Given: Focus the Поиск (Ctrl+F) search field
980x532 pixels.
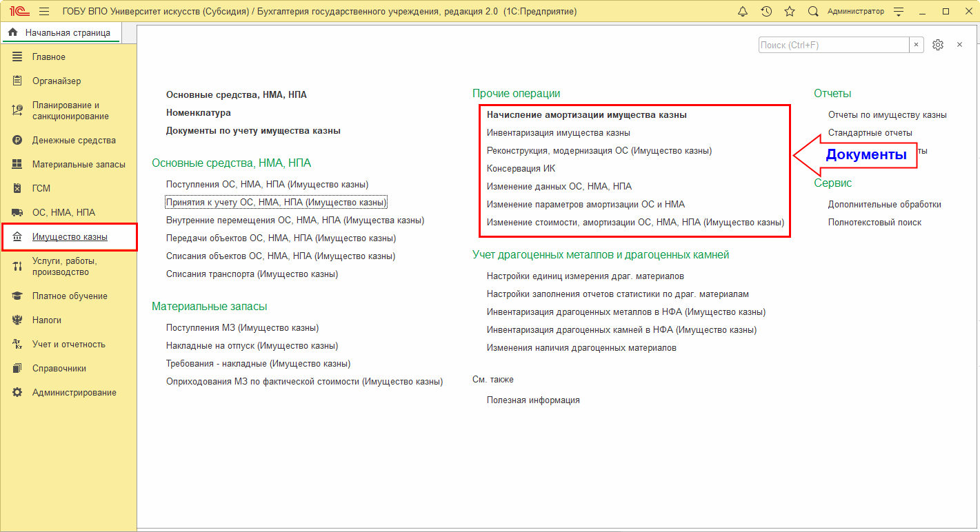Looking at the screenshot, I should pyautogui.click(x=834, y=45).
